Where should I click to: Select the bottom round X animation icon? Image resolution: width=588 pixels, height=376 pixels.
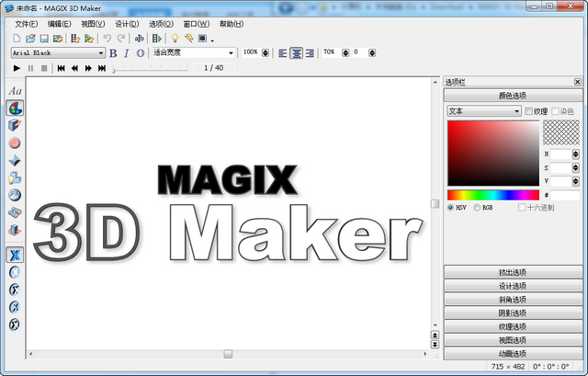(x=15, y=325)
